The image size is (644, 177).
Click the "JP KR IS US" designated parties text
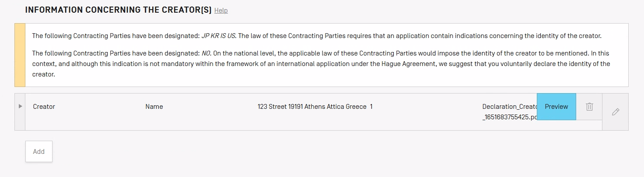(x=218, y=36)
